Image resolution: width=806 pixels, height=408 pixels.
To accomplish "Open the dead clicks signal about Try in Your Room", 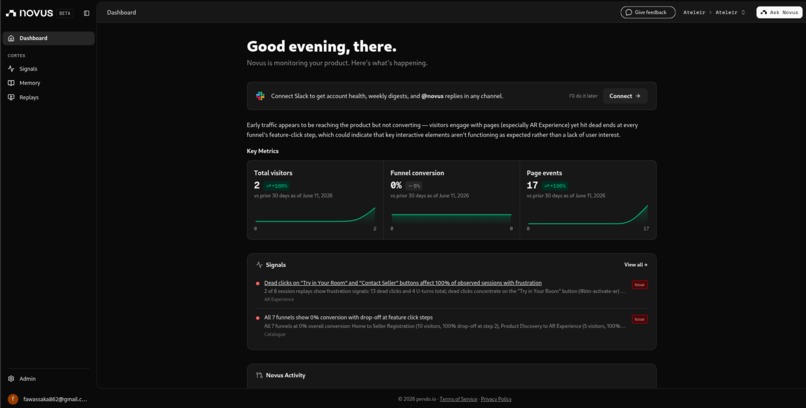I will pos(402,283).
